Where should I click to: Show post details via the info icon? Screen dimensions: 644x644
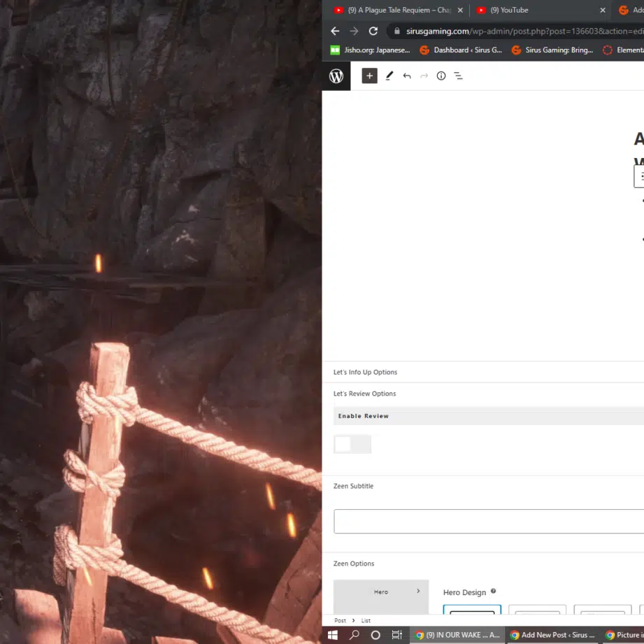[x=441, y=76]
